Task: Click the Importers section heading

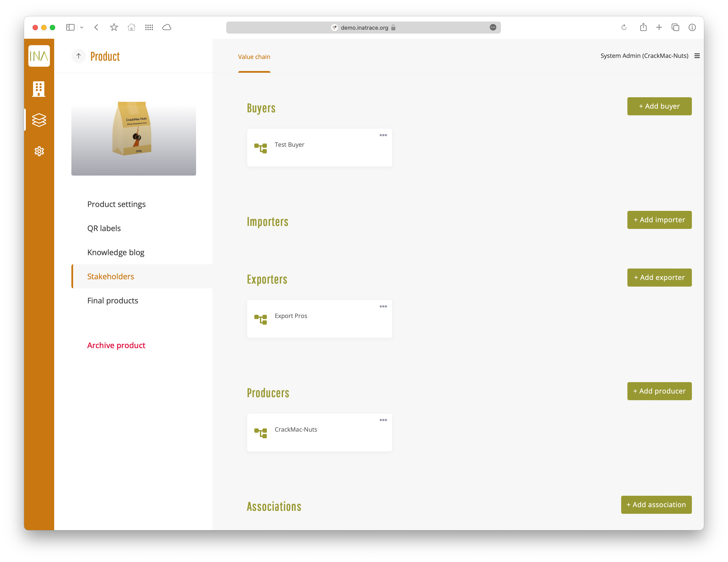Action: point(267,222)
